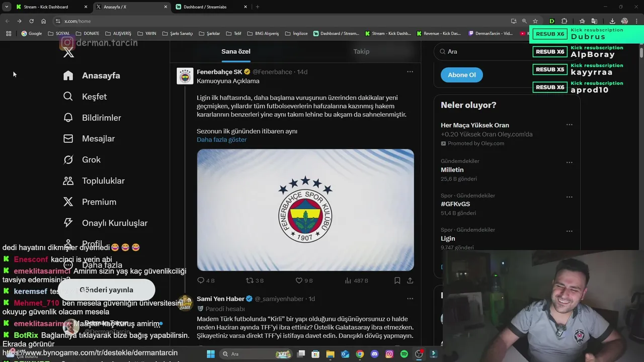Open more options for Oley.com promotion
The width and height of the screenshot is (644, 362).
click(x=570, y=125)
